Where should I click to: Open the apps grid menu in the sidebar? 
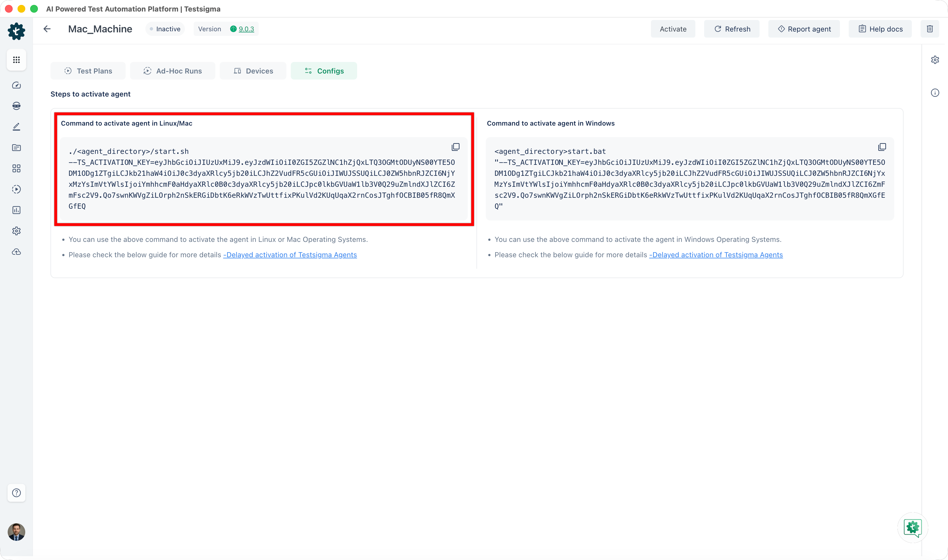point(16,60)
